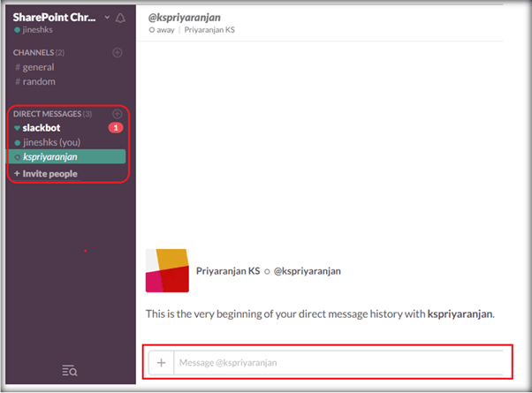Click Invite people link

46,174
